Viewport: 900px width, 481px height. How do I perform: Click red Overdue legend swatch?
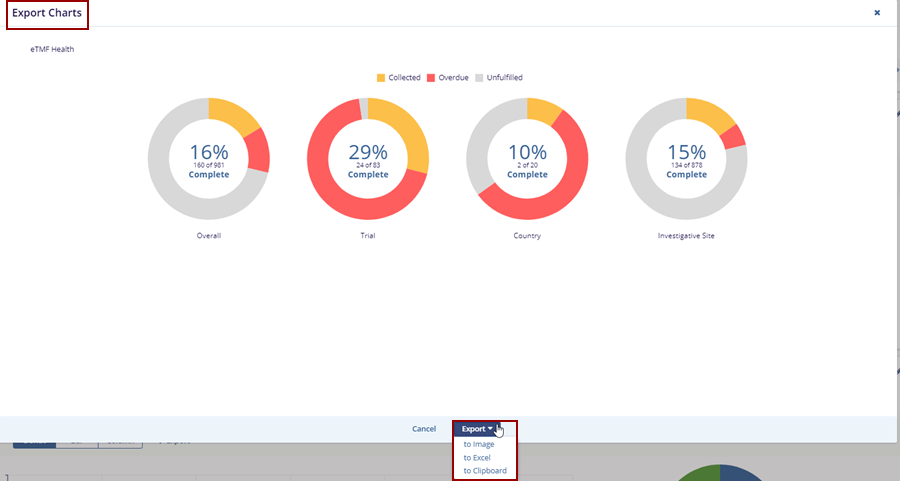(x=431, y=78)
